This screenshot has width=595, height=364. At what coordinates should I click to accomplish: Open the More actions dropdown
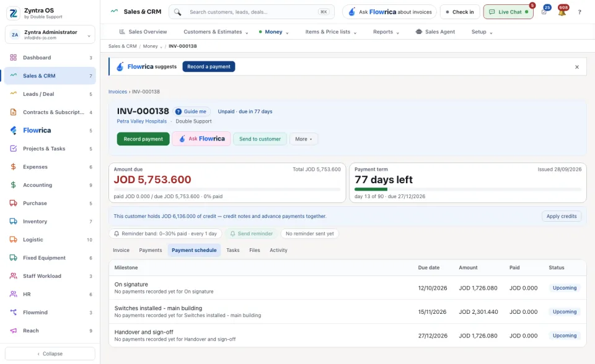click(x=304, y=139)
